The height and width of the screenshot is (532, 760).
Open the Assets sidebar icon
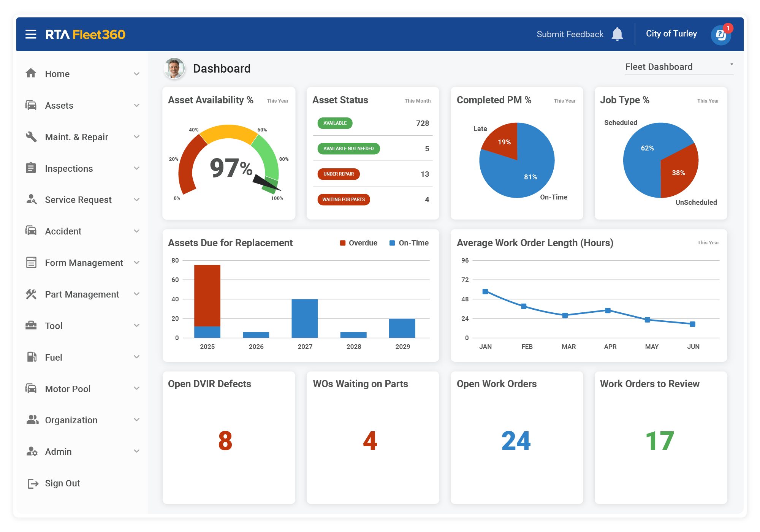[32, 105]
